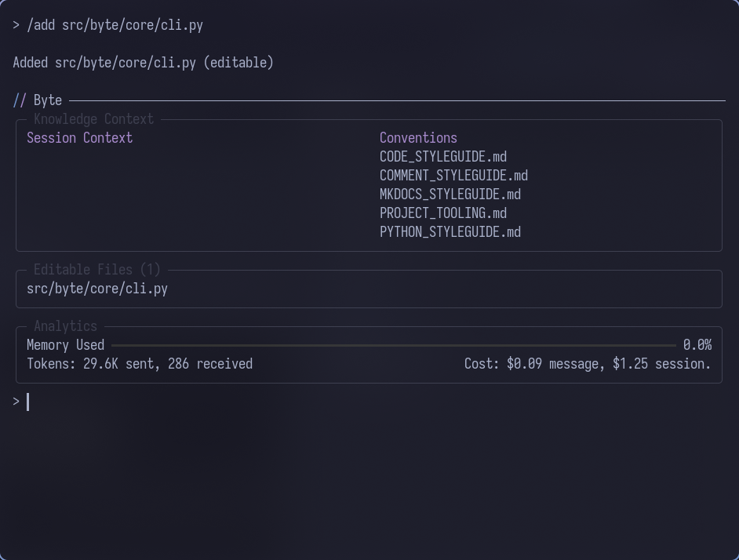Viewport: 739px width, 560px height.
Task: Click the Conventions column header
Action: coord(418,138)
